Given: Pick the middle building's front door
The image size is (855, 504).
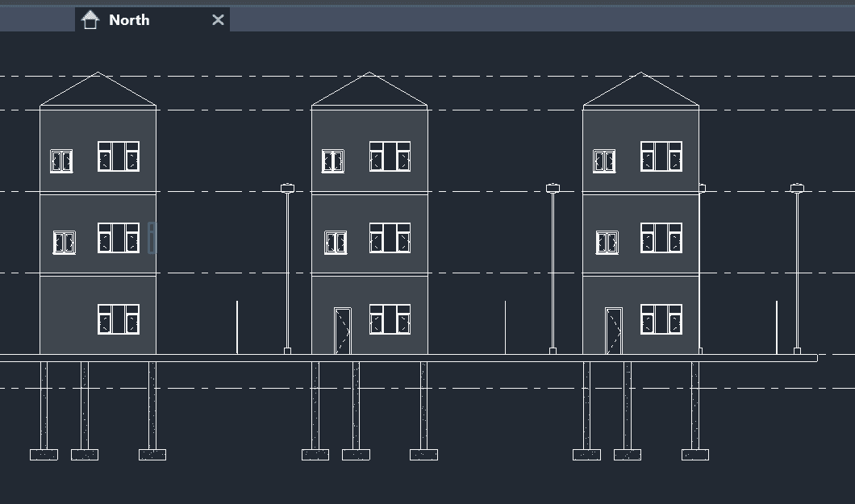Looking at the screenshot, I should tap(343, 331).
